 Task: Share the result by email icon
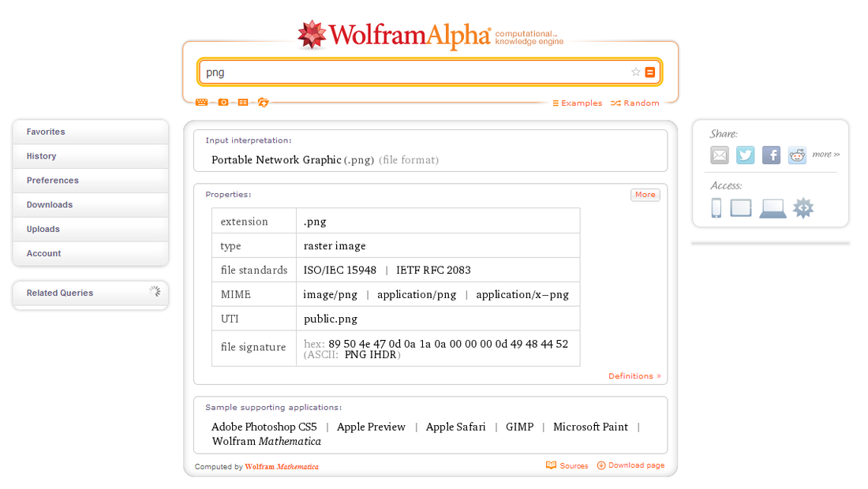pos(720,155)
